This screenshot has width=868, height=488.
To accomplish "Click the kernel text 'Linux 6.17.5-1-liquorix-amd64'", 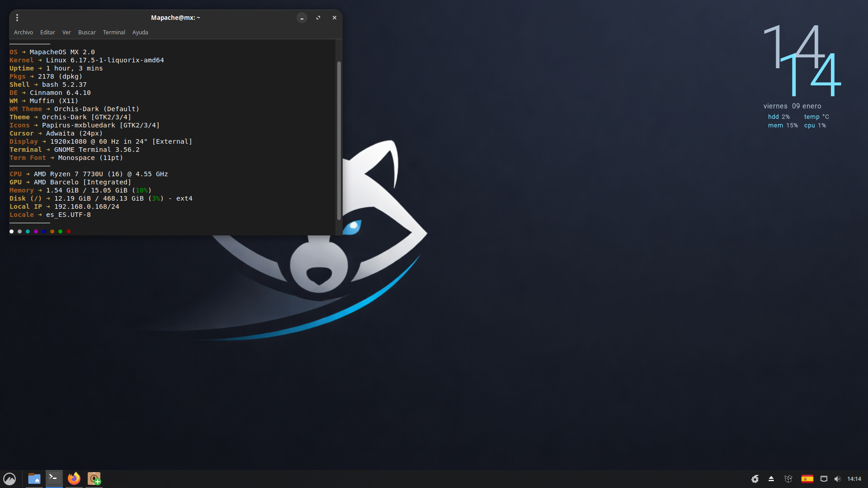I will click(x=105, y=60).
